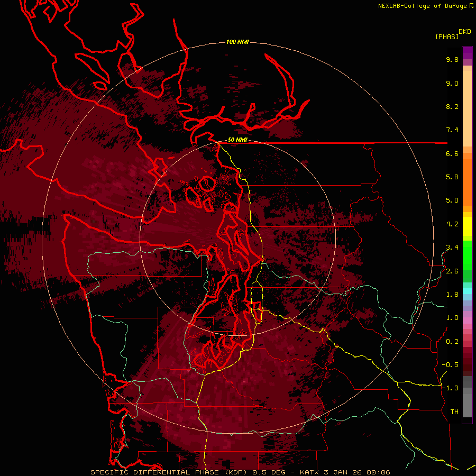Pick the yellow segment of the color bar
Image resolution: width=476 pixels, height=476 pixels.
pyautogui.click(x=467, y=226)
